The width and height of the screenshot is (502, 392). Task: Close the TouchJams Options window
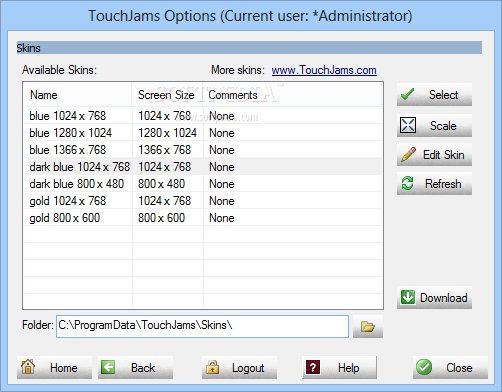450,368
